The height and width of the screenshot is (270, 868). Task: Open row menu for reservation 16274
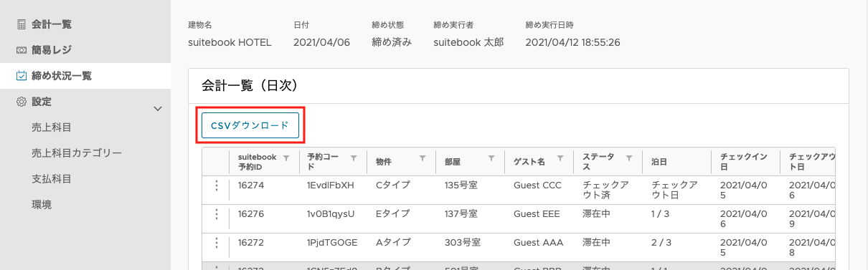216,185
